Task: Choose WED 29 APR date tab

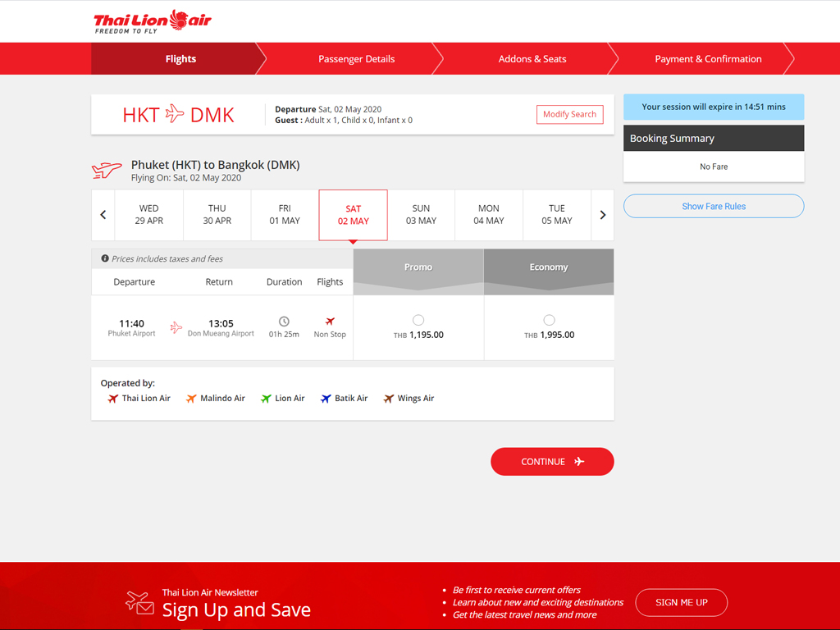Action: [149, 215]
